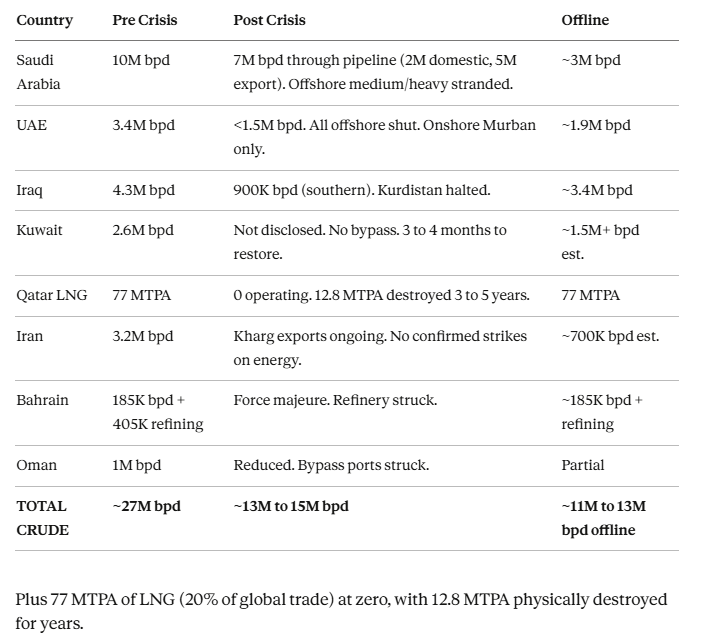Click the Pre Crisis column header
720x641 pixels.
(x=145, y=20)
